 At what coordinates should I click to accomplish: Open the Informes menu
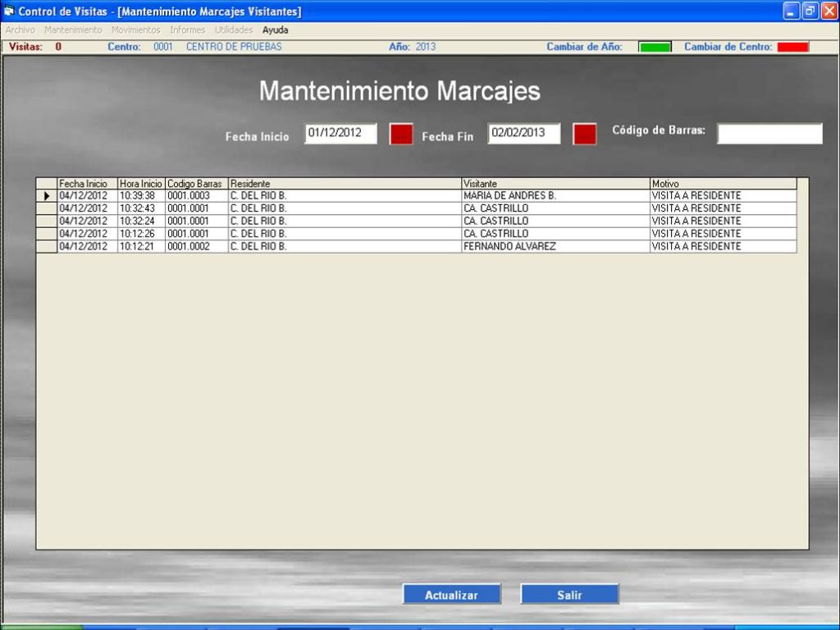coord(187,30)
